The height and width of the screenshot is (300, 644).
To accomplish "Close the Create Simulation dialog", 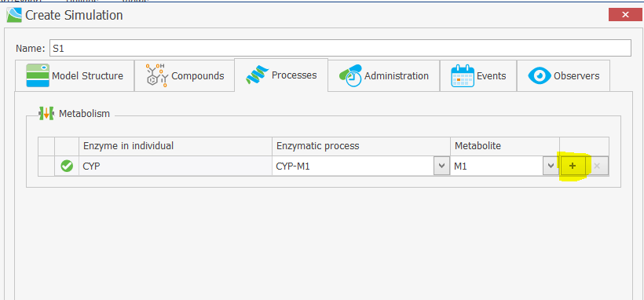I will [x=625, y=15].
